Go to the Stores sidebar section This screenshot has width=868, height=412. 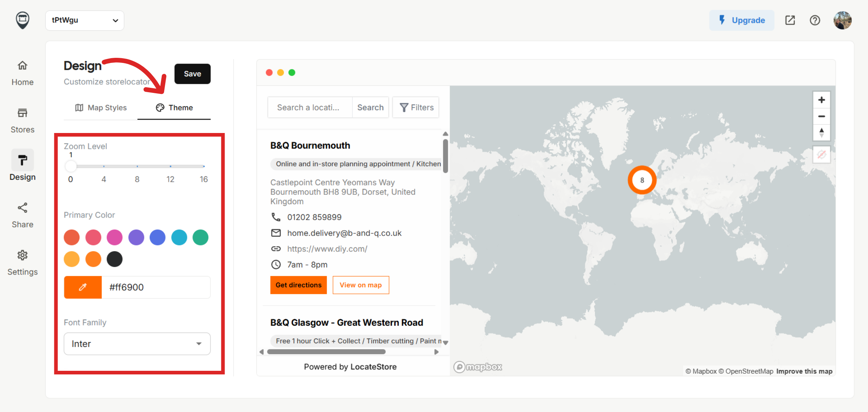click(x=22, y=121)
